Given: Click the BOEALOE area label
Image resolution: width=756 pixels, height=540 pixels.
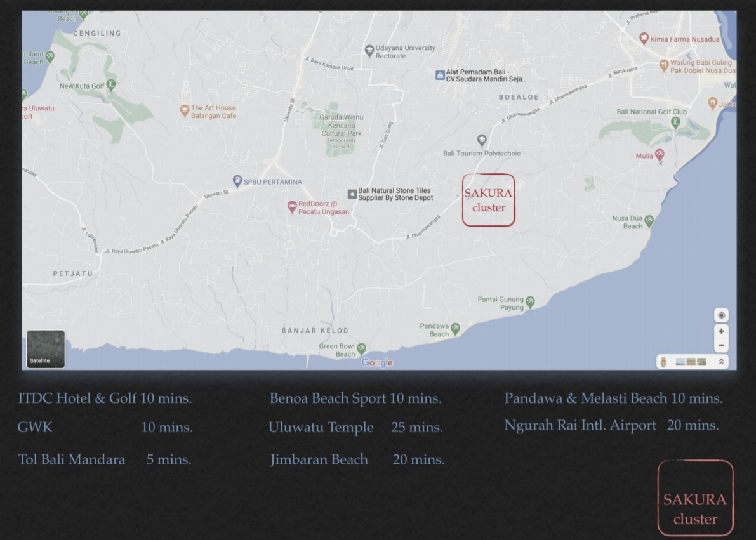Looking at the screenshot, I should point(519,97).
